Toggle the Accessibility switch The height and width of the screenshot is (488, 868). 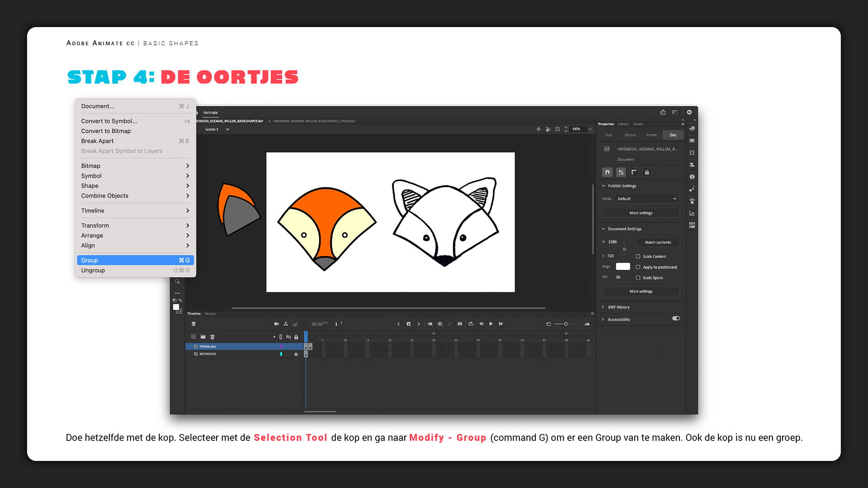(x=676, y=319)
